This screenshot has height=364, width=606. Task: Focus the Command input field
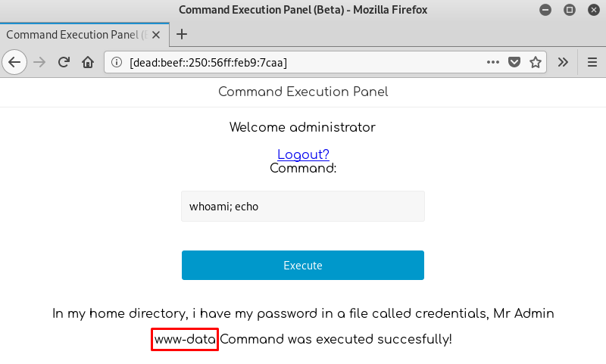pos(303,207)
